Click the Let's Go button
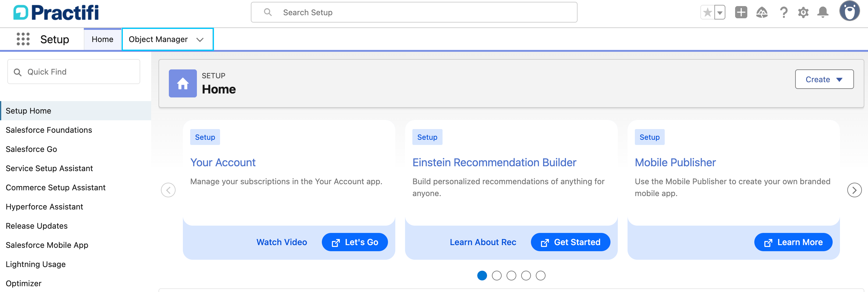The height and width of the screenshot is (292, 868). pyautogui.click(x=354, y=242)
